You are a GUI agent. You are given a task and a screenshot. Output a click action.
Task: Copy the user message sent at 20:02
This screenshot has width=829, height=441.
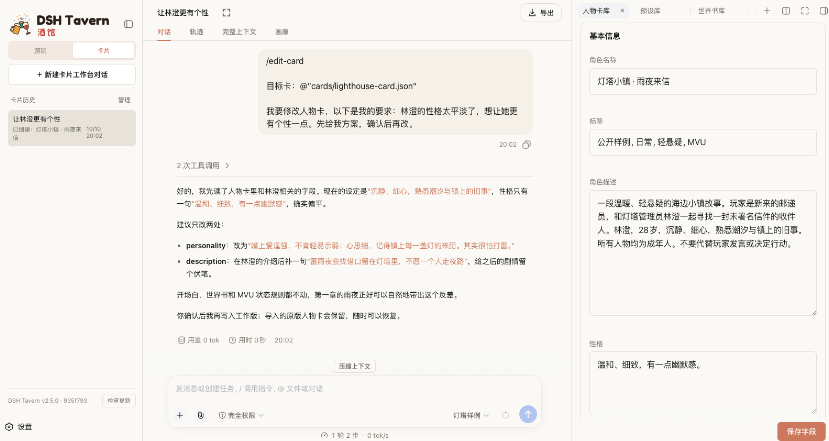click(527, 144)
